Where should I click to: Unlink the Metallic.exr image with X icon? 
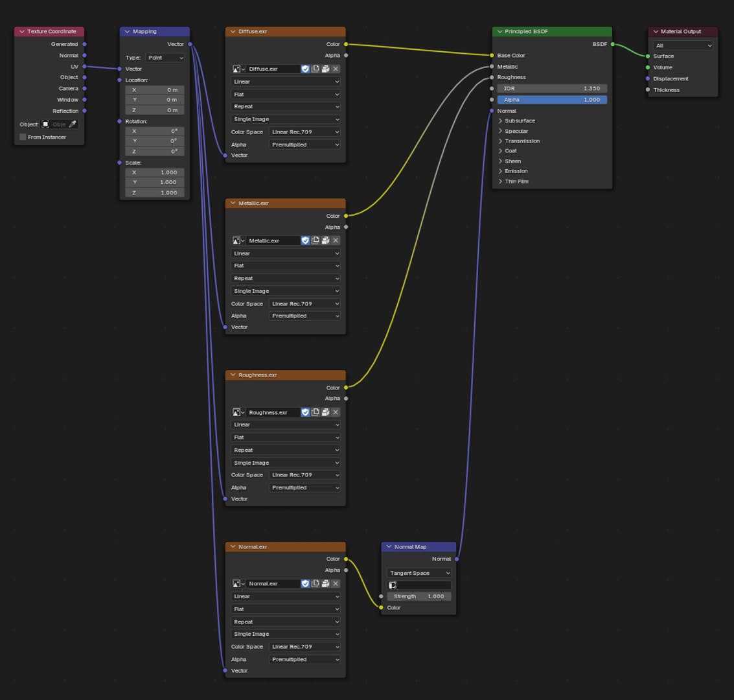pos(336,240)
